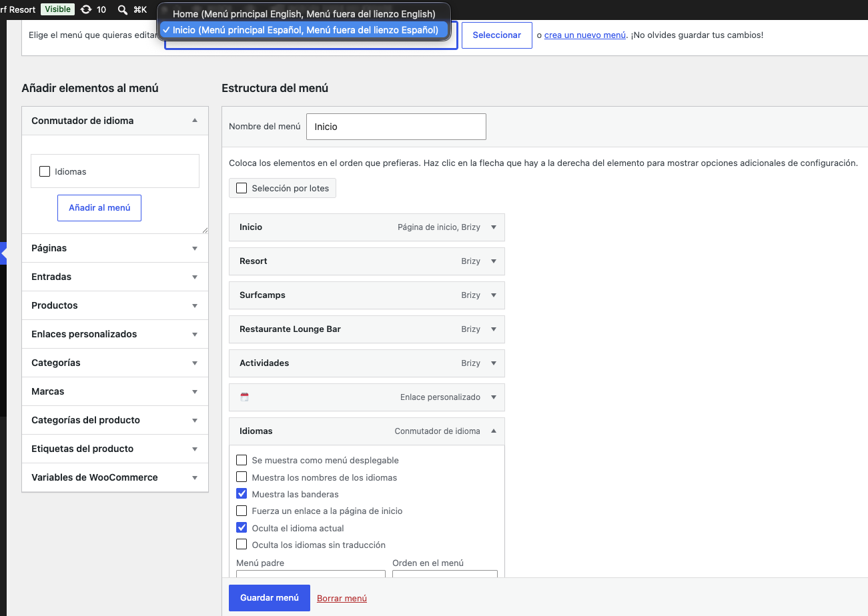This screenshot has width=868, height=616.
Task: Click the blue collapse sidebar arrow
Action: point(3,253)
